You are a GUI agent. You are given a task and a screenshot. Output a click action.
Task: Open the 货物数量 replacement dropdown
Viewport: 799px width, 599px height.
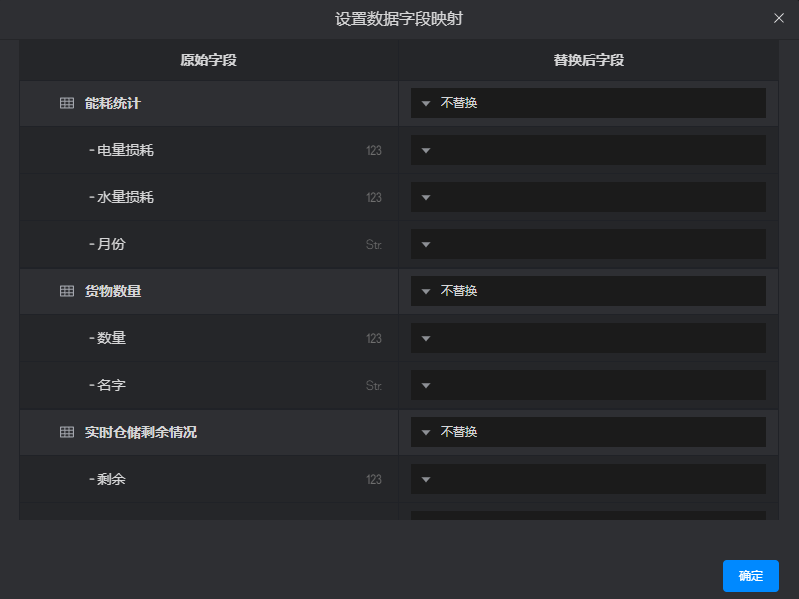588,291
